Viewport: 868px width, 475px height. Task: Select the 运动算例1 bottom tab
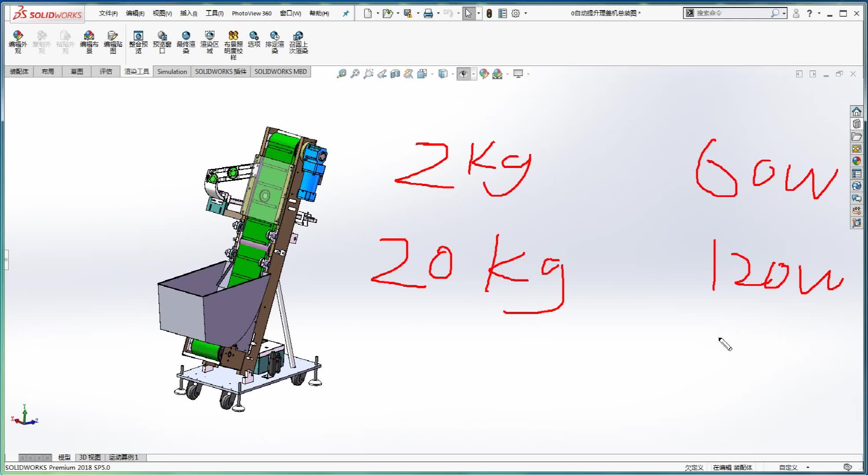(x=123, y=457)
